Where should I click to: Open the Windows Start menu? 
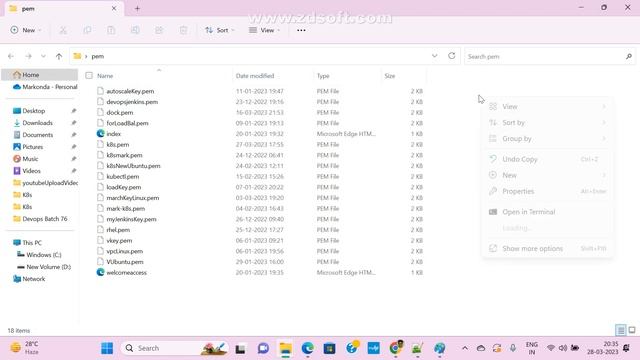[x=107, y=348]
